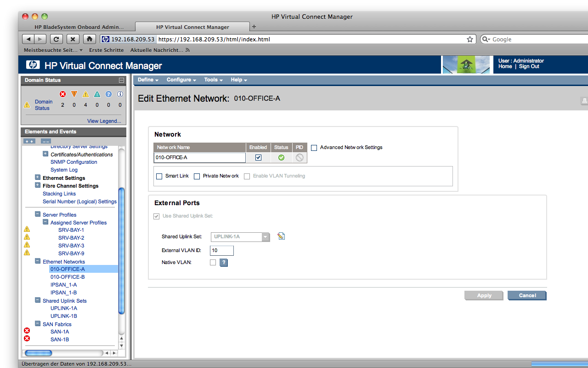This screenshot has width=588, height=368.
Task: Open a new browser tab with plus
Action: click(254, 27)
